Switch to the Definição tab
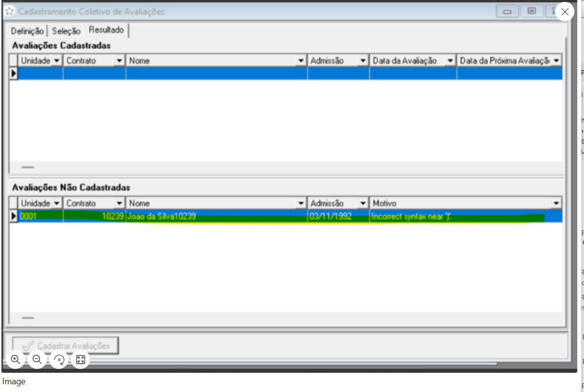The image size is (584, 392). click(x=27, y=31)
